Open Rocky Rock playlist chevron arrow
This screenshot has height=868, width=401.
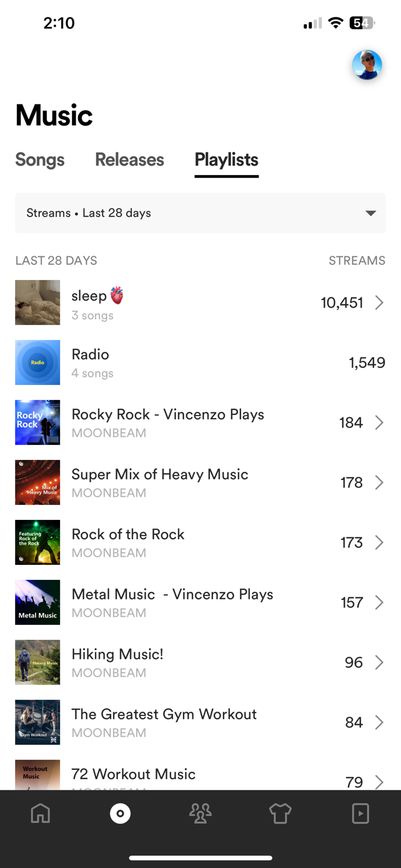point(379,423)
